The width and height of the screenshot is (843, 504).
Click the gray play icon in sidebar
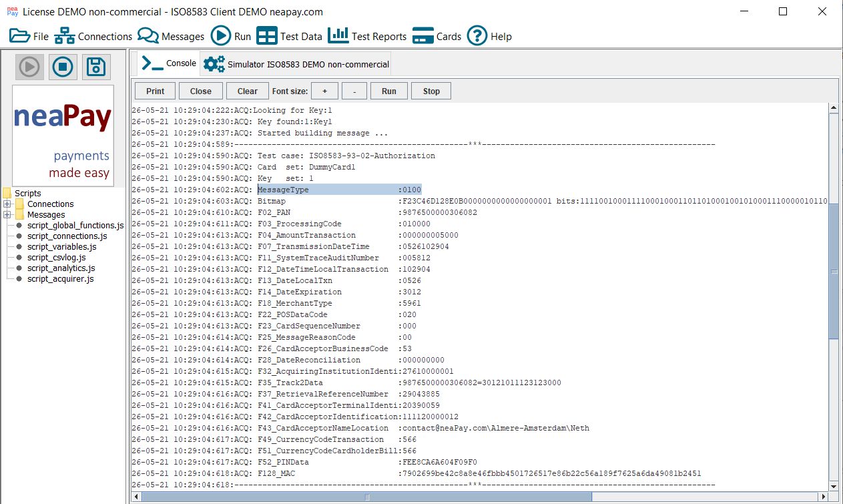tap(29, 67)
